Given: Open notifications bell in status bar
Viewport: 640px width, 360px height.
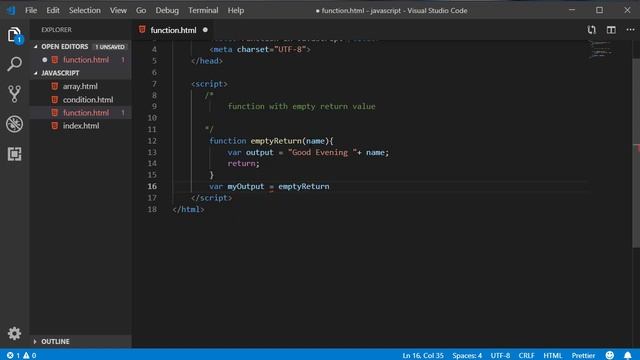Looking at the screenshot, I should (628, 355).
